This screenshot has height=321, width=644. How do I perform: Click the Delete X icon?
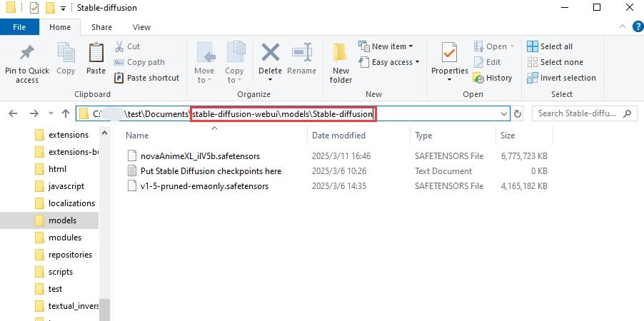[x=270, y=53]
